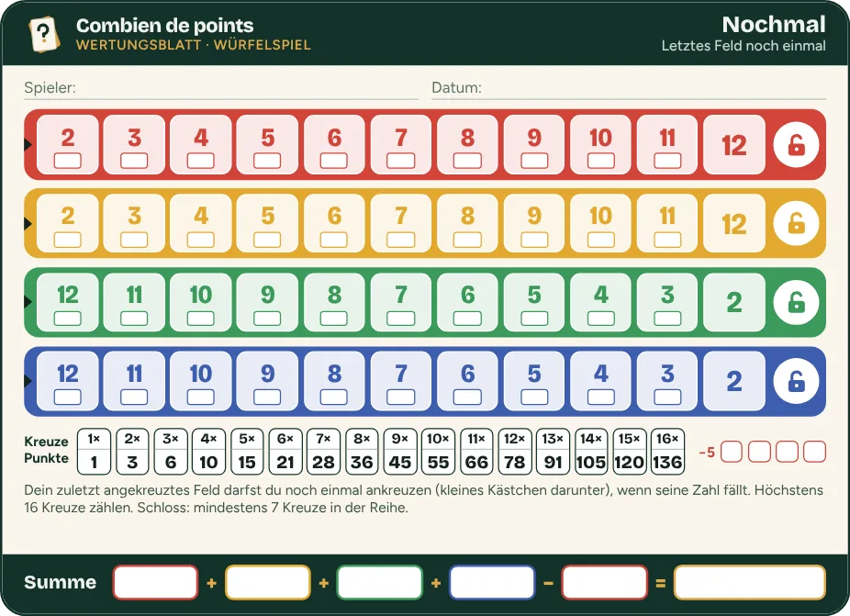The image size is (850, 616).
Task: Select the 16× 136 points score cell
Action: 667,452
